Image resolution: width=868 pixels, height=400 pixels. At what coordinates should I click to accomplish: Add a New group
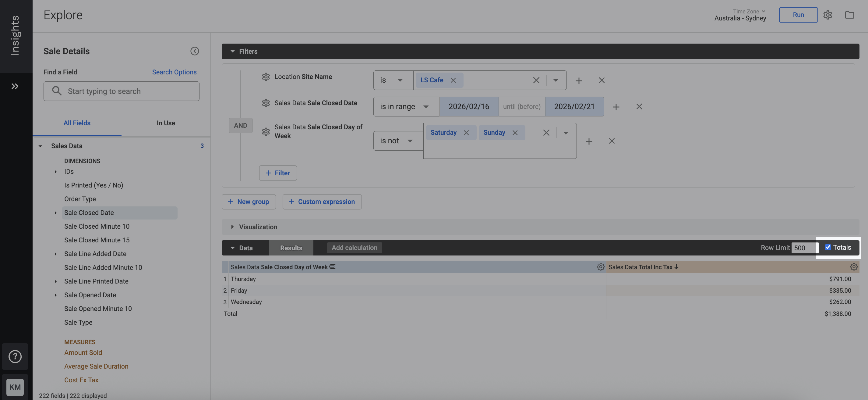pos(249,202)
